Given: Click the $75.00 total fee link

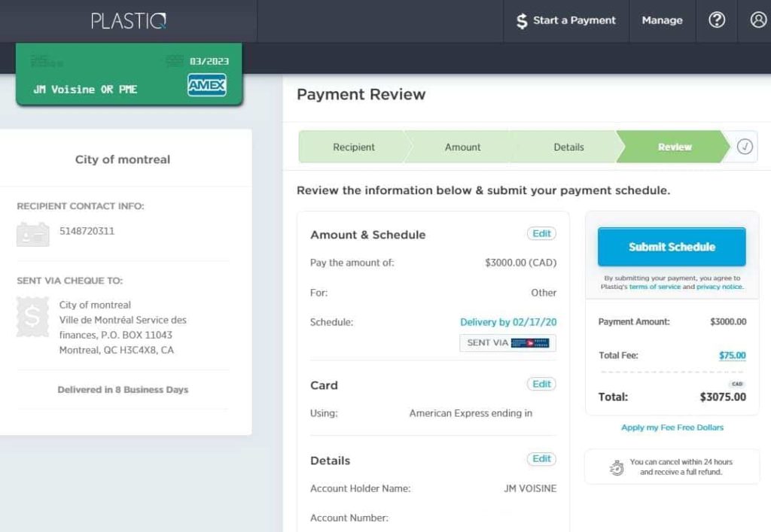Looking at the screenshot, I should (x=732, y=355).
